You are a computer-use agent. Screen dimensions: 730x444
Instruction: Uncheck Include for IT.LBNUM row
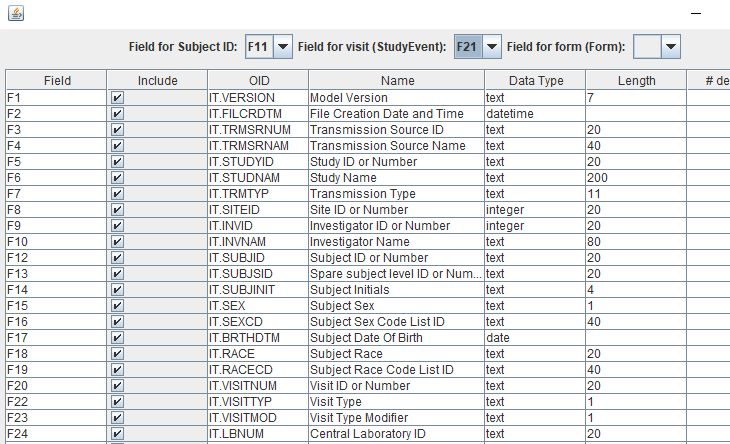point(118,434)
